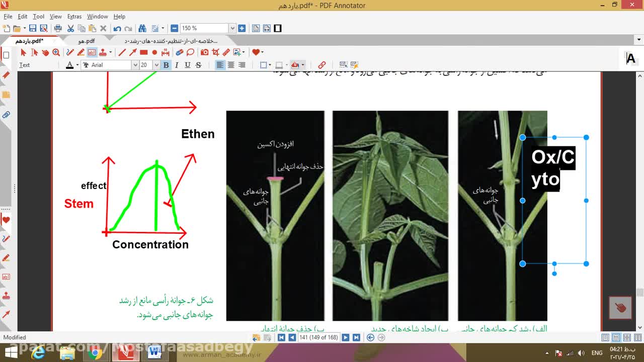Open the Arial font name dropdown
Screen dimensions: 644x362
coord(135,65)
